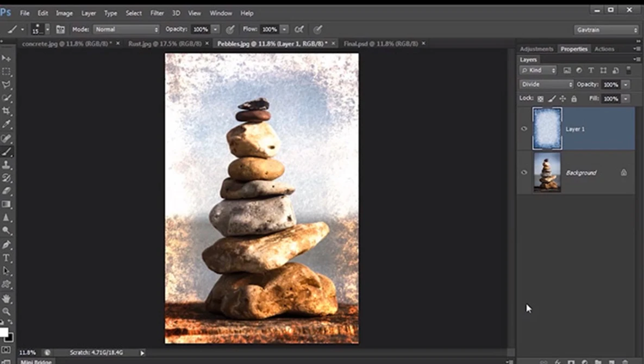Image resolution: width=644 pixels, height=364 pixels.
Task: Open tool preset picker arrow beside brush
Action: point(22,29)
